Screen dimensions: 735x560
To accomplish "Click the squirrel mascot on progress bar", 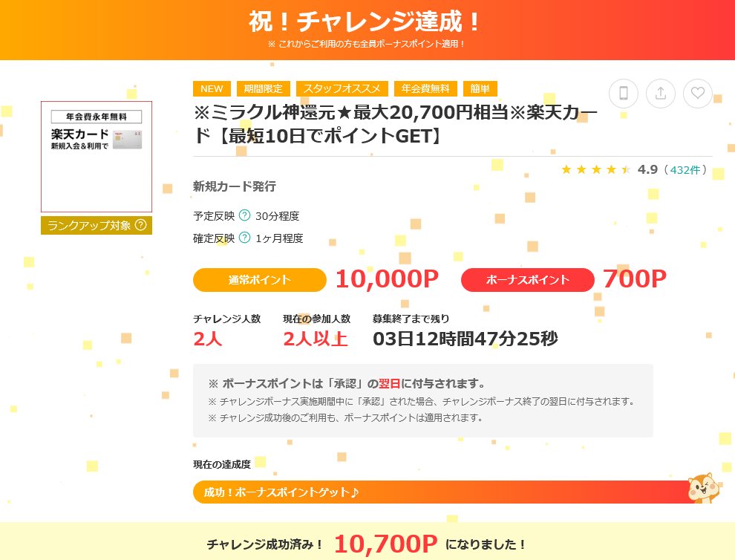I will [x=702, y=488].
